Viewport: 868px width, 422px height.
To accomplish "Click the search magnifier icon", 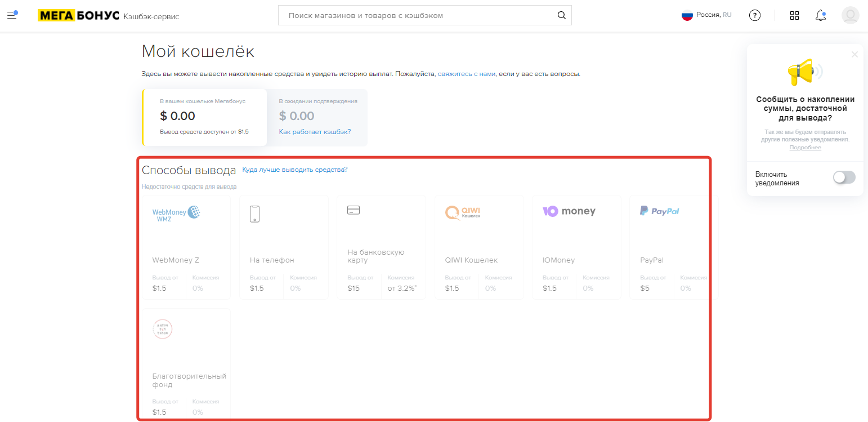I will point(561,16).
